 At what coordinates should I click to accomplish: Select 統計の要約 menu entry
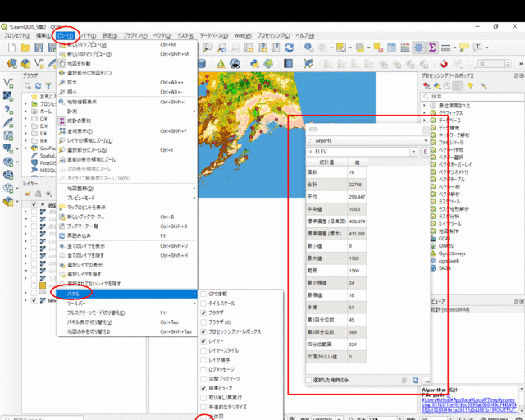click(127, 121)
